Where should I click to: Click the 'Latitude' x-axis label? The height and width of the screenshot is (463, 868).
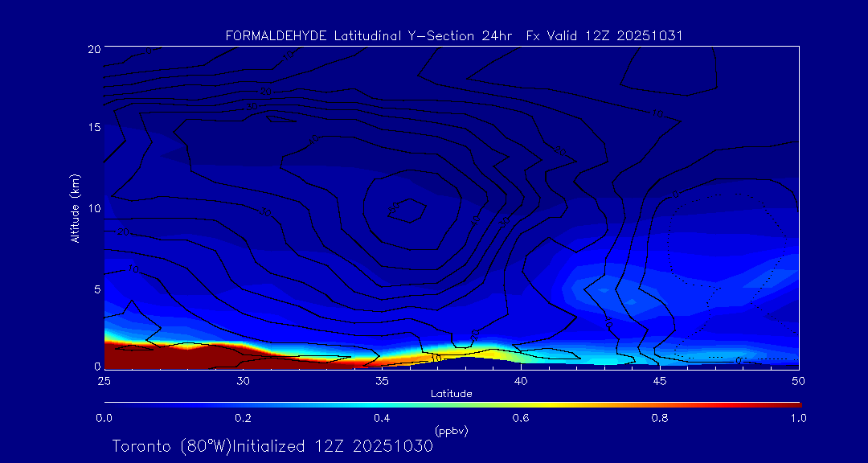pyautogui.click(x=451, y=394)
